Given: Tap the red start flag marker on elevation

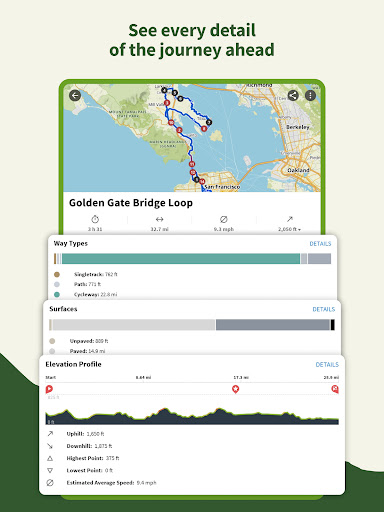Looking at the screenshot, I should (x=49, y=389).
